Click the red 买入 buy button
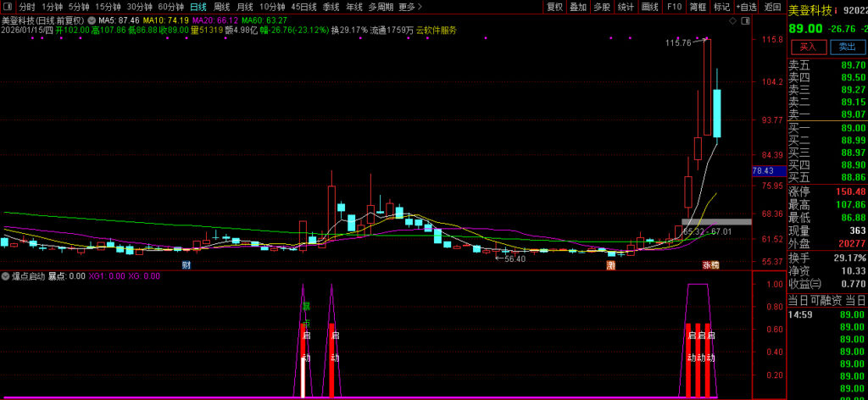The image size is (868, 400). [x=807, y=47]
